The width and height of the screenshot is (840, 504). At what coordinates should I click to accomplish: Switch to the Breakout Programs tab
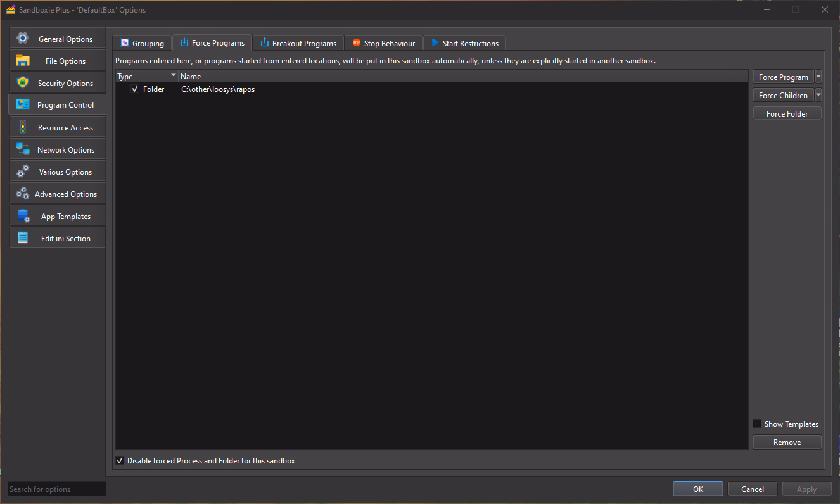[298, 43]
